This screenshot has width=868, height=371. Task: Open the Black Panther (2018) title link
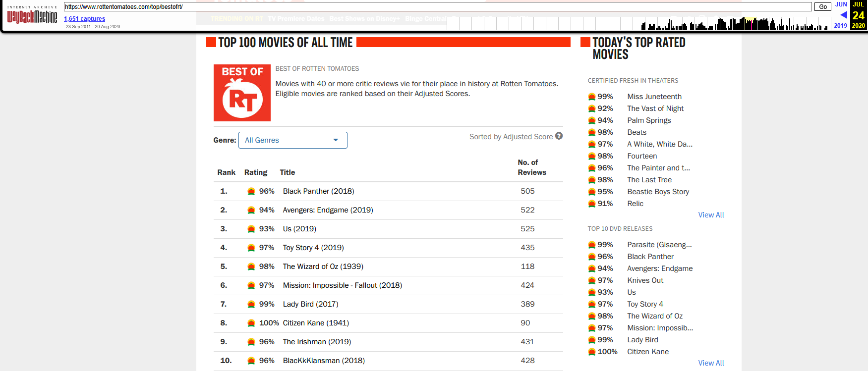pyautogui.click(x=318, y=191)
